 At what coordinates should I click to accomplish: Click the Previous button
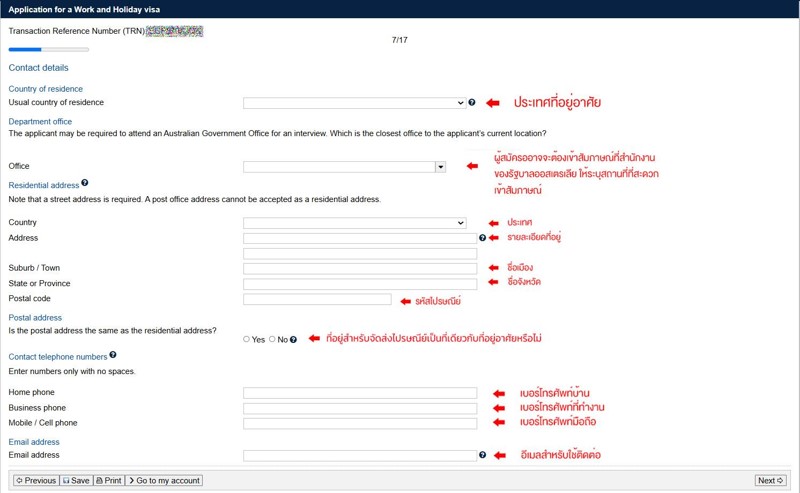coord(36,480)
